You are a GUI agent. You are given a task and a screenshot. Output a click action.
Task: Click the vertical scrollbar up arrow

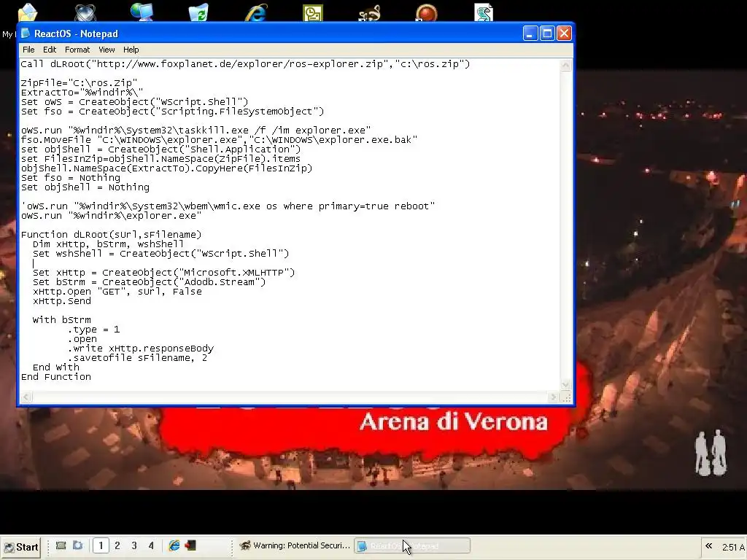(x=565, y=65)
